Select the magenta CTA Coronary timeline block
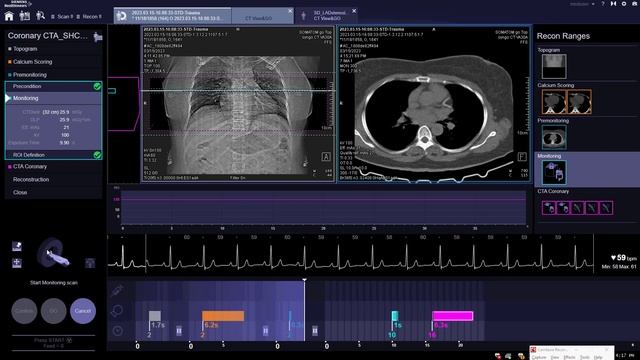 pos(453,316)
